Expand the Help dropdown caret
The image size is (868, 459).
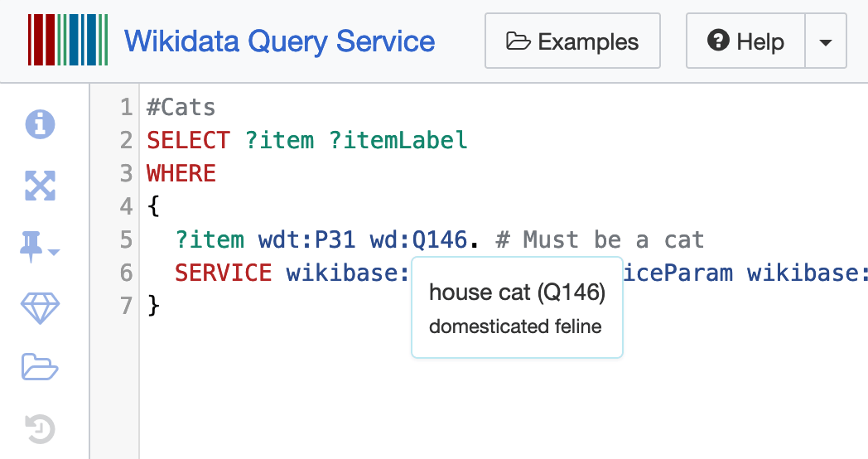coord(826,41)
